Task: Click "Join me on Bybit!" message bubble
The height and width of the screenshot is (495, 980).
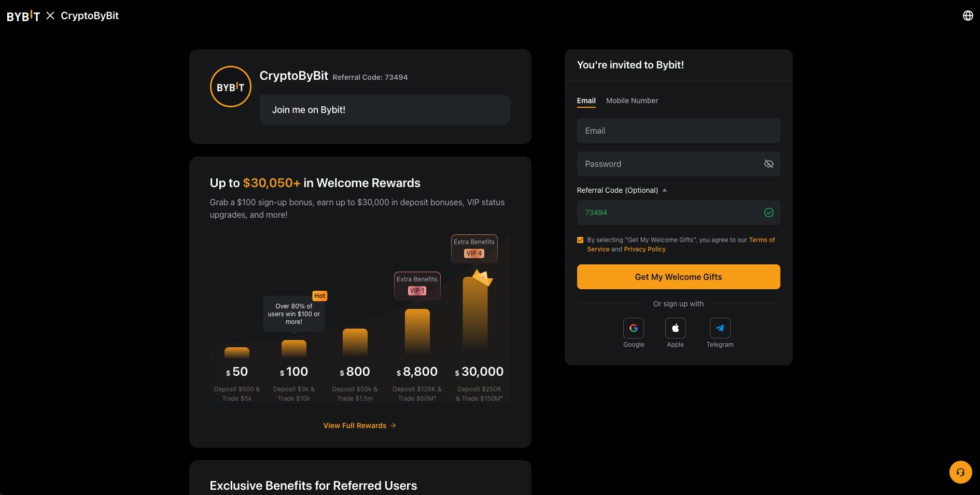Action: (385, 110)
